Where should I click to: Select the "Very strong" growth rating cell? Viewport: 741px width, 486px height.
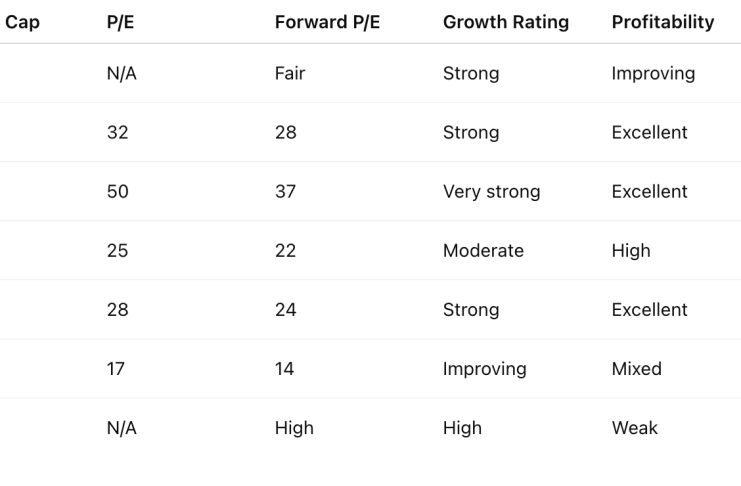click(x=491, y=192)
